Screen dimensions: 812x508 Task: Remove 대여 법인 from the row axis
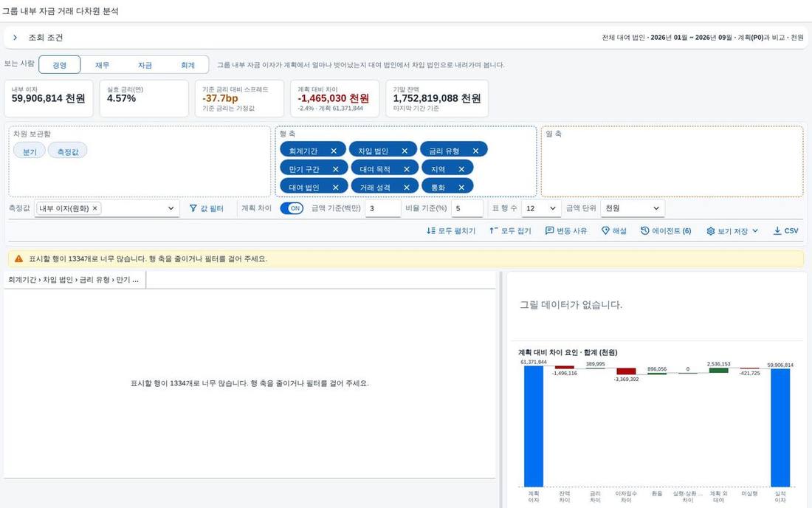click(336, 187)
